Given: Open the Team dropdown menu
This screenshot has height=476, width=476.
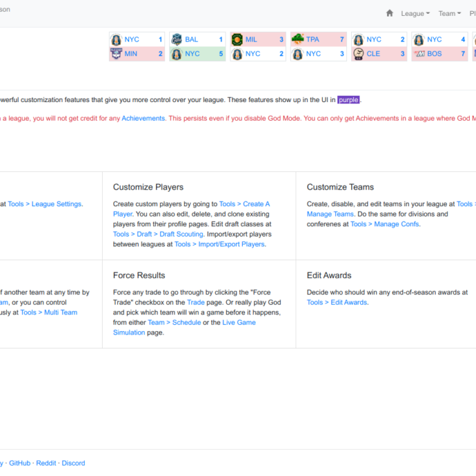Looking at the screenshot, I should tap(449, 13).
